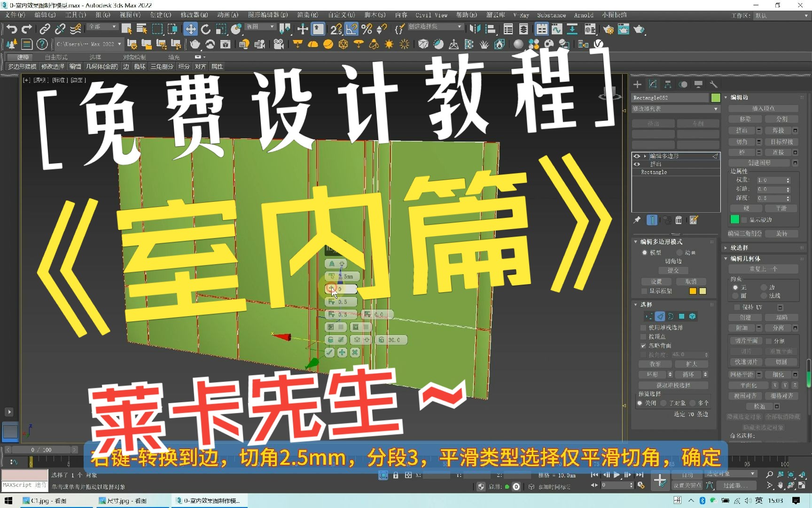Select the 边 constraint radio button

coord(764,287)
